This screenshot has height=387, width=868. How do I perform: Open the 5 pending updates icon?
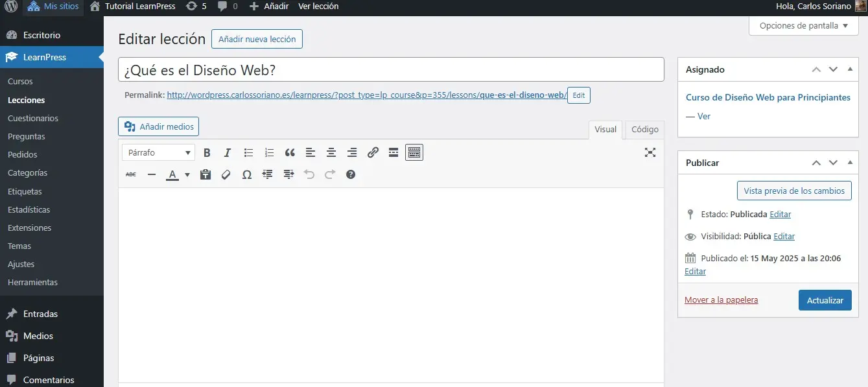coord(196,6)
